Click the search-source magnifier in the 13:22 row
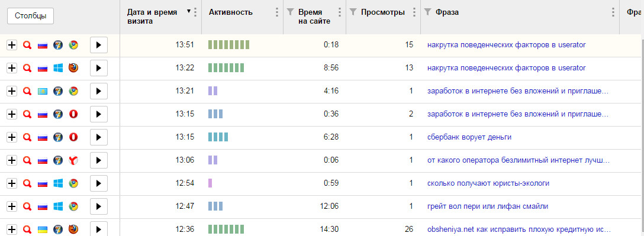Screen dimensions: 644x236 (27, 68)
